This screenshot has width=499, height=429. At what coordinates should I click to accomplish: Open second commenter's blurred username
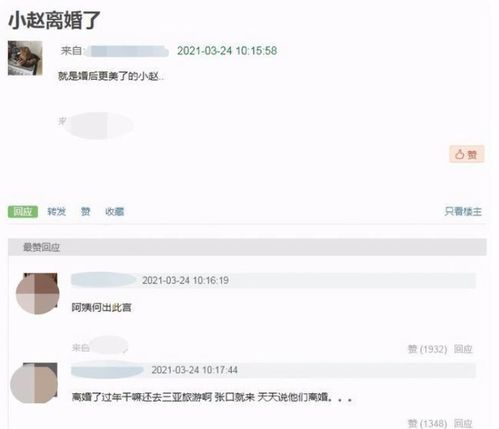107,370
